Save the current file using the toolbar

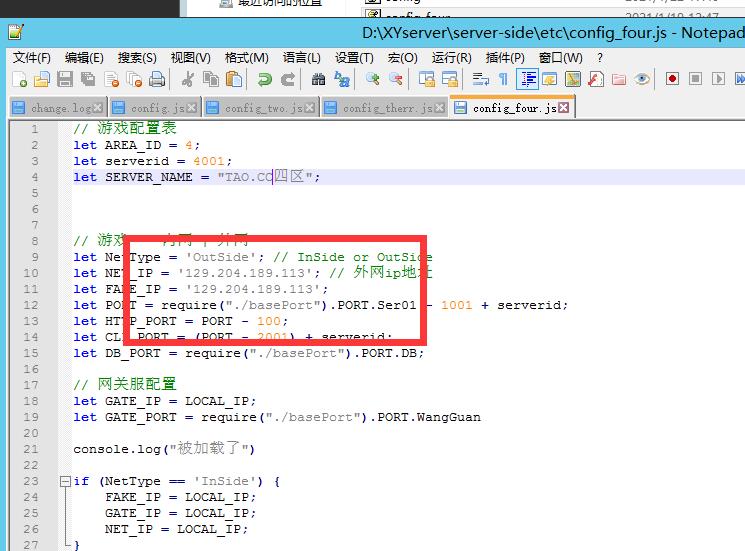[x=65, y=79]
